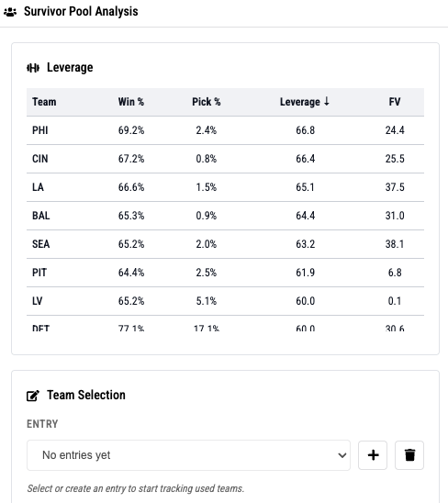Select the BAL team row

point(225,216)
